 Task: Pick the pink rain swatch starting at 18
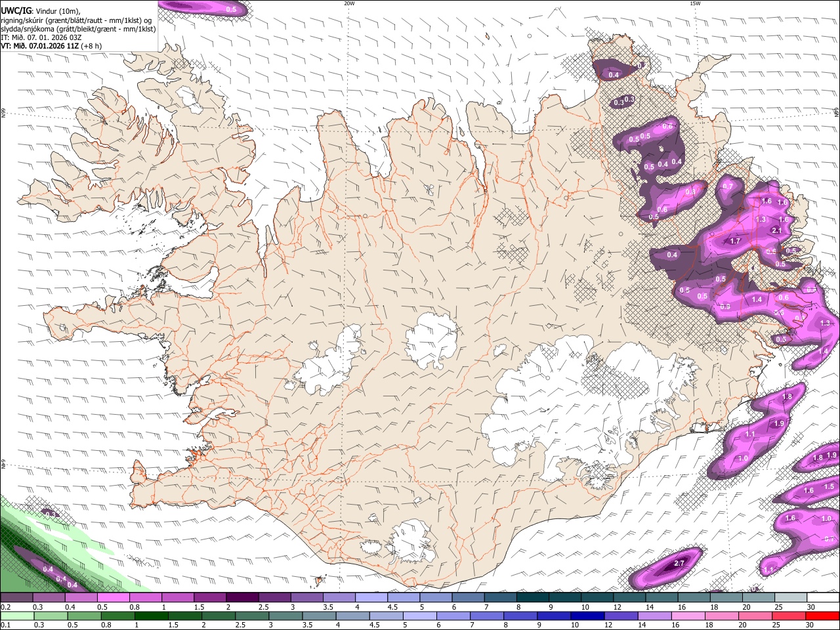point(723,616)
